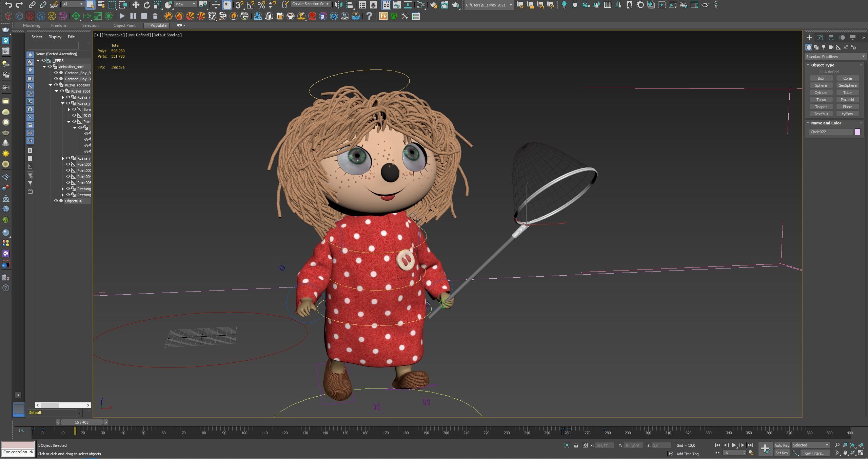Click the Redo arrow icon
Image resolution: width=868 pixels, height=459 pixels.
(19, 5)
